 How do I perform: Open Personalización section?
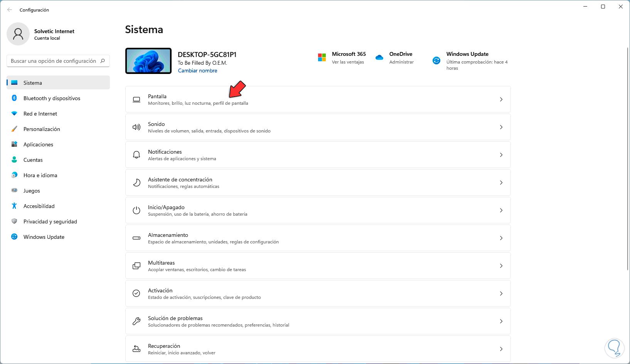[x=58, y=129]
